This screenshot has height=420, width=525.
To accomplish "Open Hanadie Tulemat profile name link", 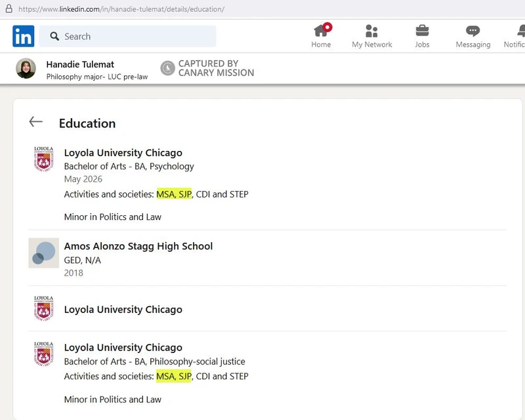I will (80, 64).
